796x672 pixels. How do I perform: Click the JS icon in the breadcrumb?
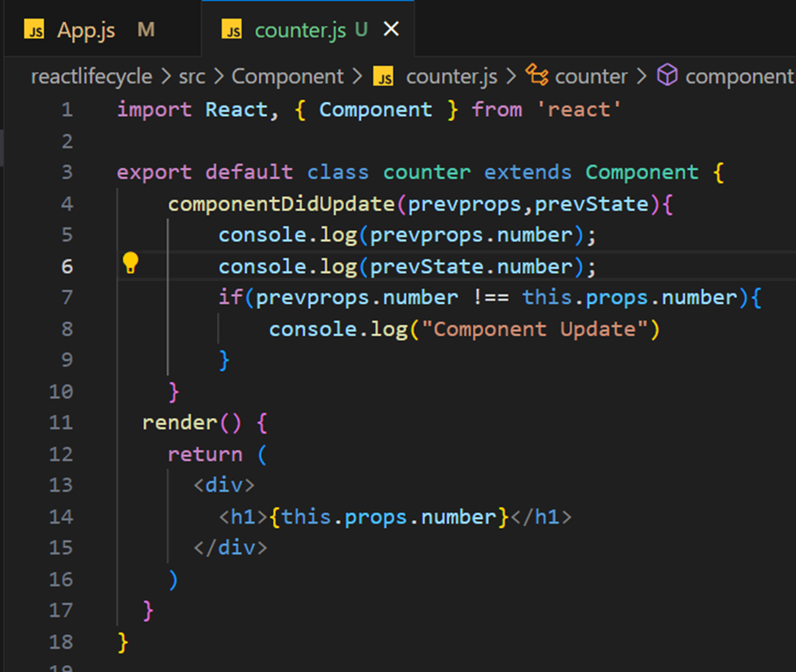coord(383,77)
